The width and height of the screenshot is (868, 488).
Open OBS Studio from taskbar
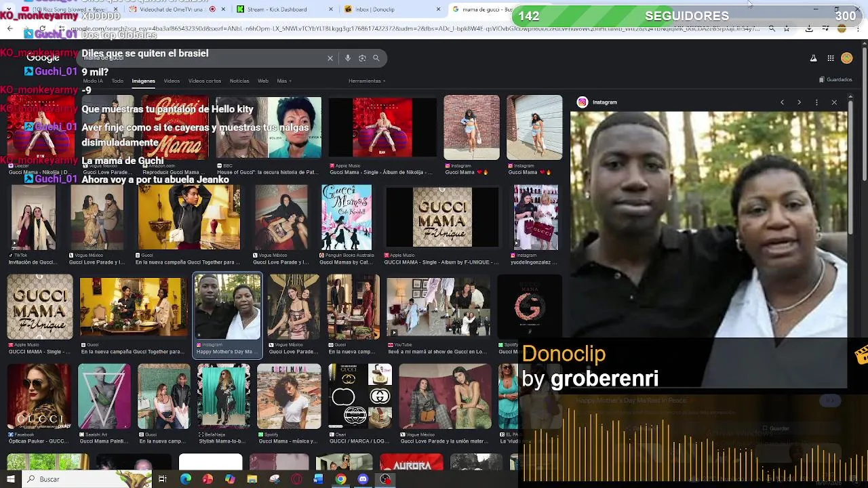(x=385, y=479)
